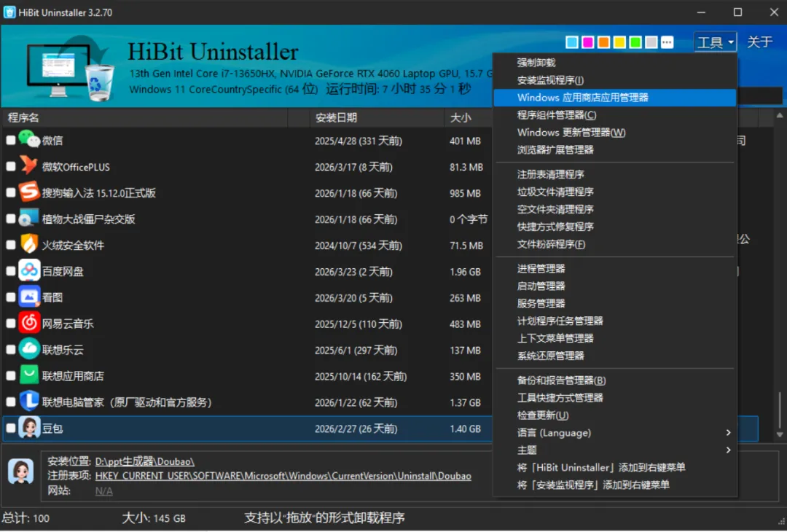Open 浏览器扩展管理器 menu entry
The image size is (787, 532).
[615, 149]
